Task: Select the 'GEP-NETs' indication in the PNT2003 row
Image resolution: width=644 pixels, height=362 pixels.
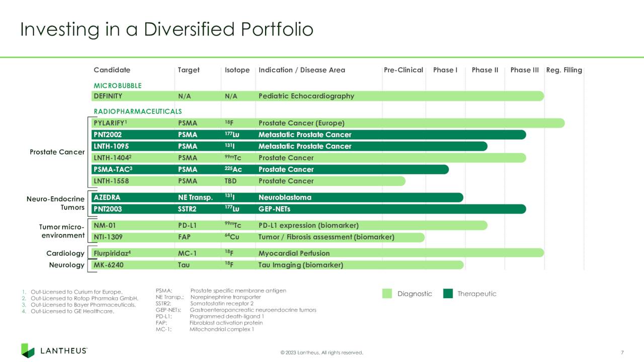Action: (x=274, y=209)
